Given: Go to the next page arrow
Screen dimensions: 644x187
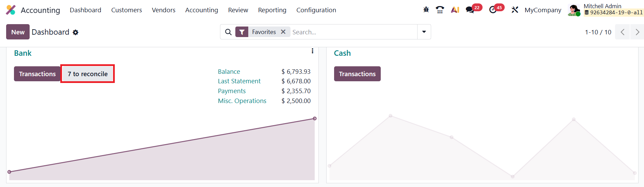Looking at the screenshot, I should (637, 32).
